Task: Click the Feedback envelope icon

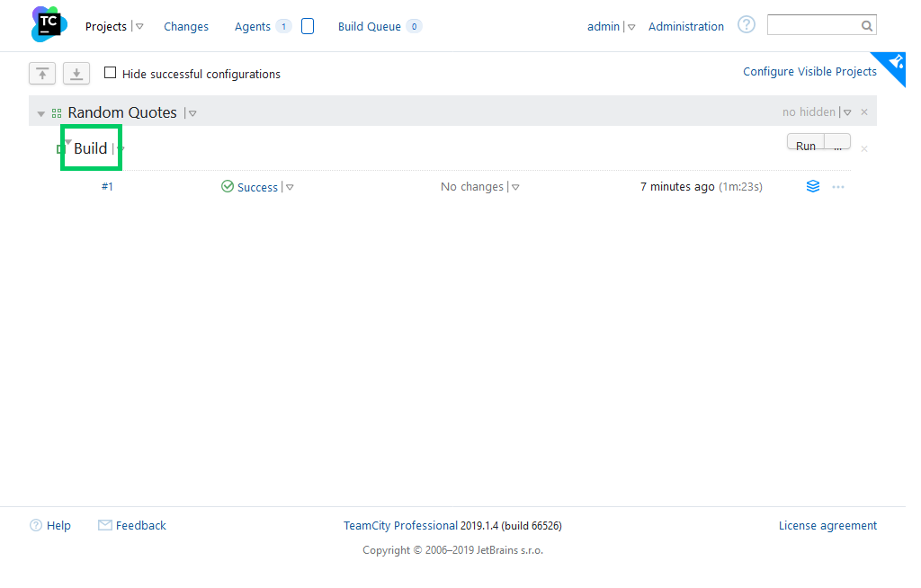Action: (x=105, y=525)
